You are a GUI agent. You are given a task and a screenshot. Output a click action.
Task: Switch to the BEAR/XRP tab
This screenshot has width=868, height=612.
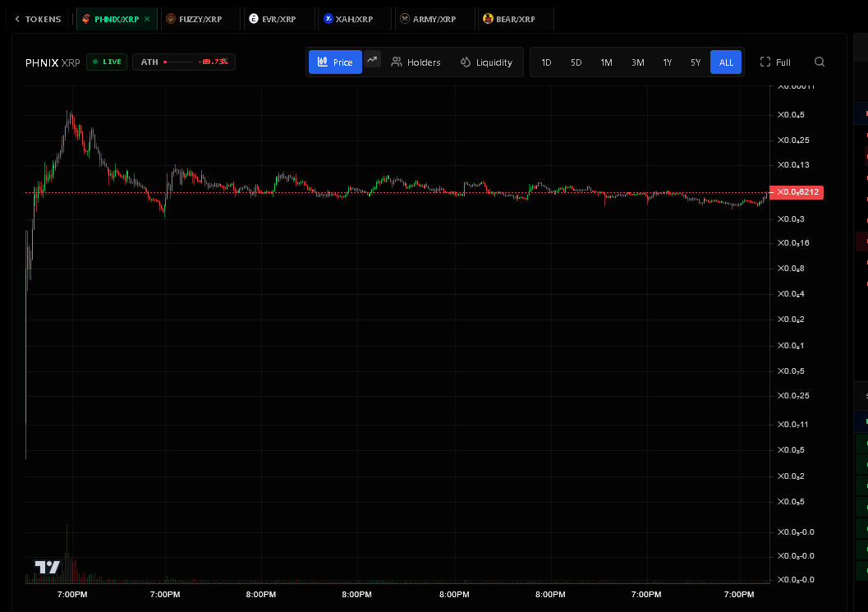[x=516, y=19]
